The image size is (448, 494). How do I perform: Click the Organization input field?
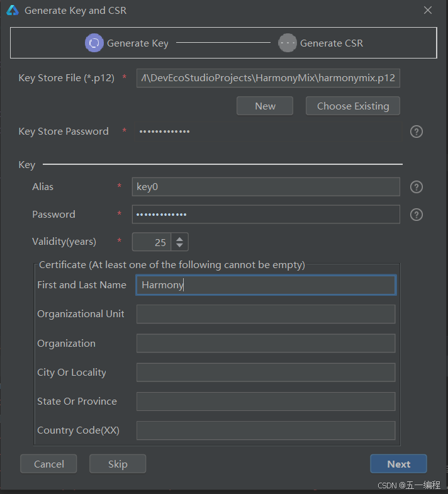tap(266, 344)
